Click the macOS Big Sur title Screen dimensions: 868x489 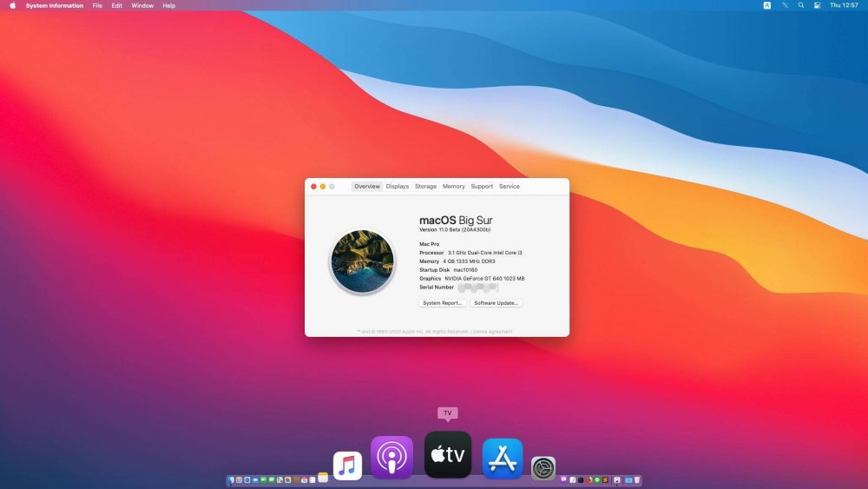456,220
